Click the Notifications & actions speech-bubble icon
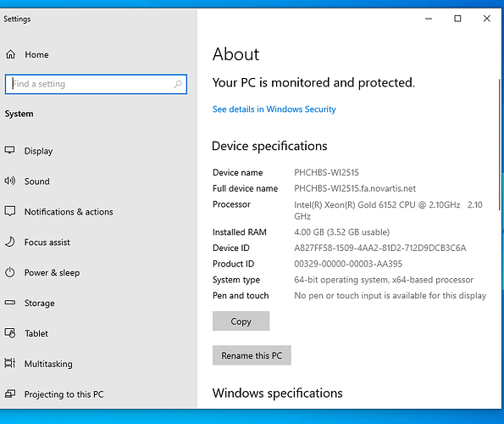The height and width of the screenshot is (424, 504). coord(9,211)
